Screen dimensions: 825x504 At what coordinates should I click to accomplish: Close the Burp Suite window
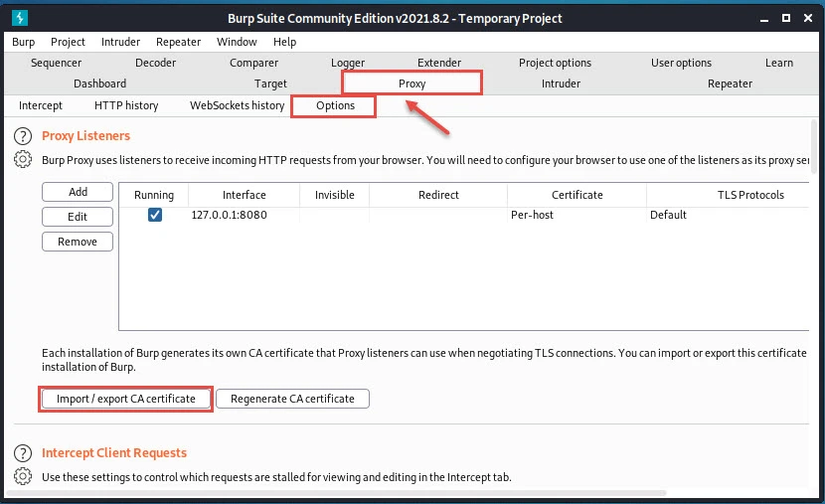(808, 18)
